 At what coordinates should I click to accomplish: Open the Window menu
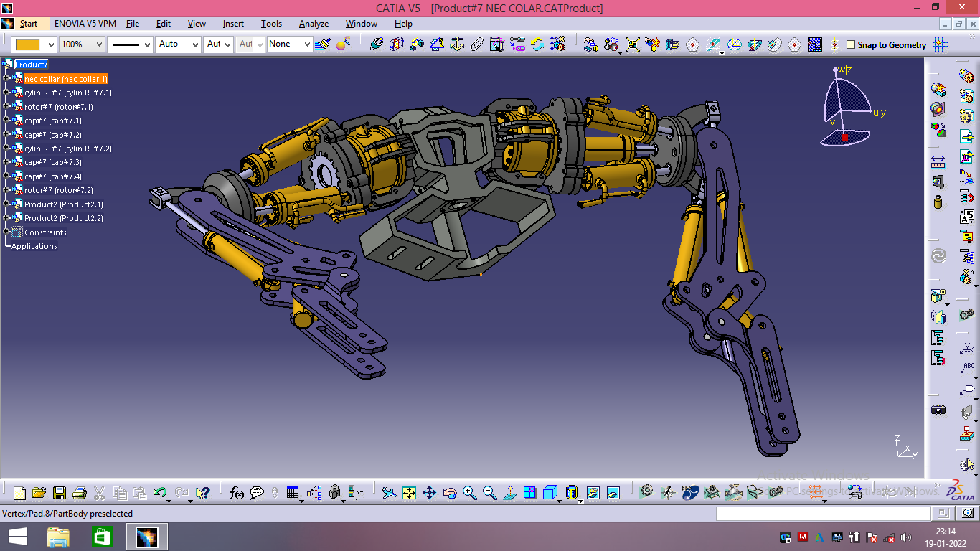tap(362, 24)
